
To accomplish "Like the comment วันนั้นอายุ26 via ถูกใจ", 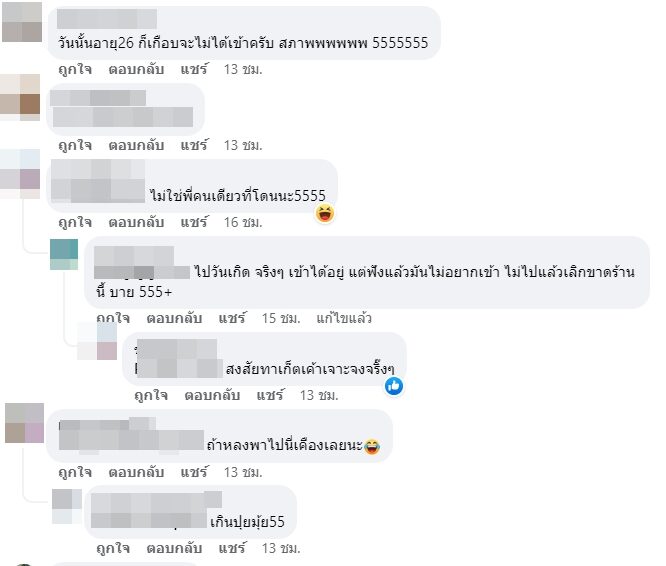I will click(x=75, y=69).
